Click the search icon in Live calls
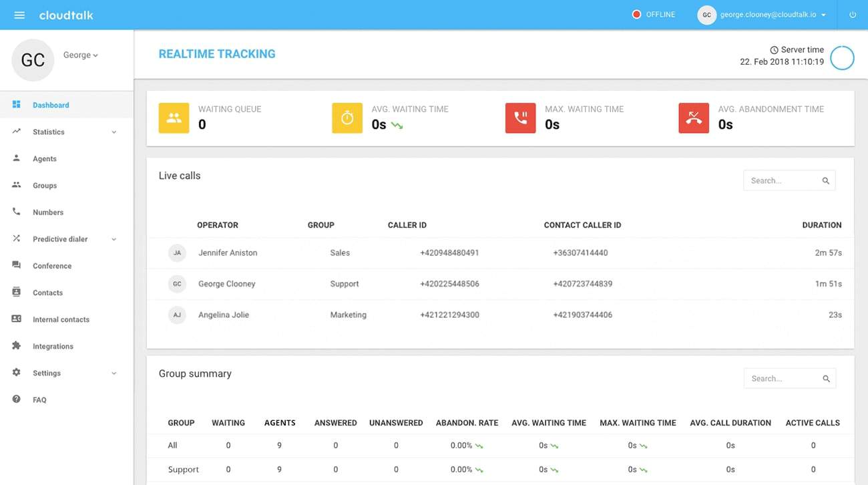Viewport: 868px width, 485px height. (825, 180)
